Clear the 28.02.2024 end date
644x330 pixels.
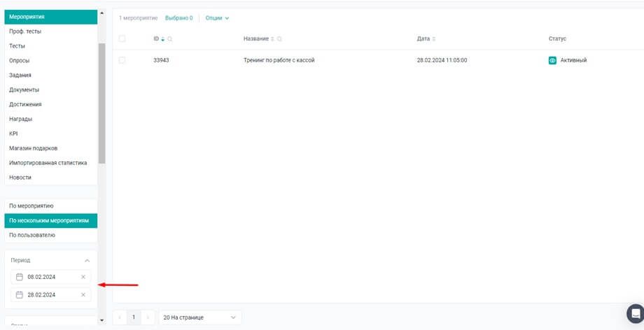coord(83,295)
